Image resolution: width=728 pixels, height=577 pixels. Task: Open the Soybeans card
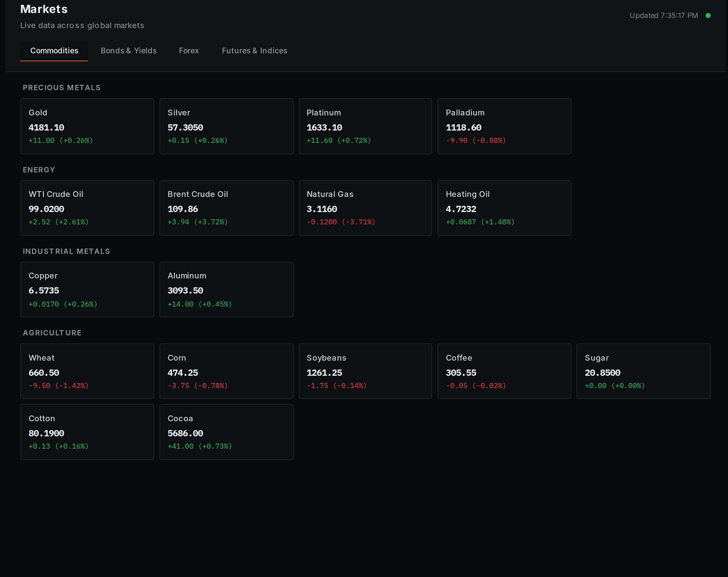[365, 371]
